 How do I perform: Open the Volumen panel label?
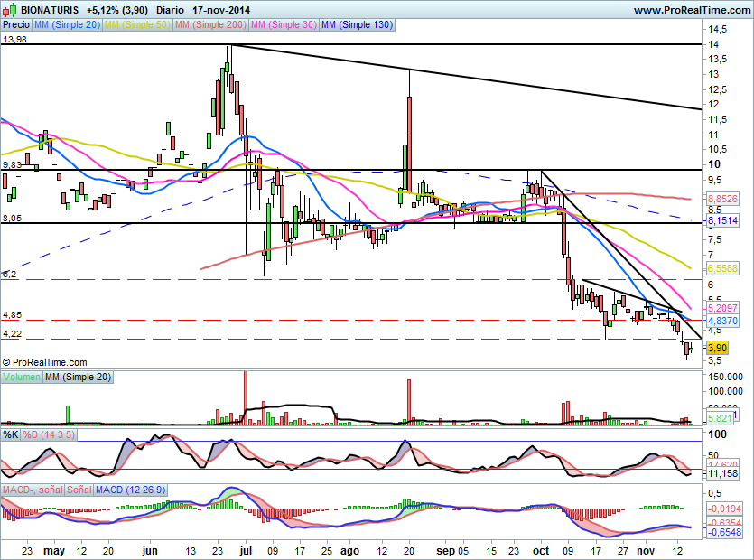21,377
